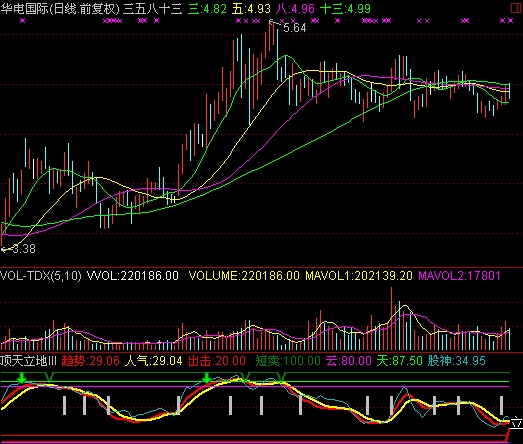Image resolution: width=523 pixels, height=444 pixels.
Task: Click the green 十三:4.99 moving average value
Action: 345,8
